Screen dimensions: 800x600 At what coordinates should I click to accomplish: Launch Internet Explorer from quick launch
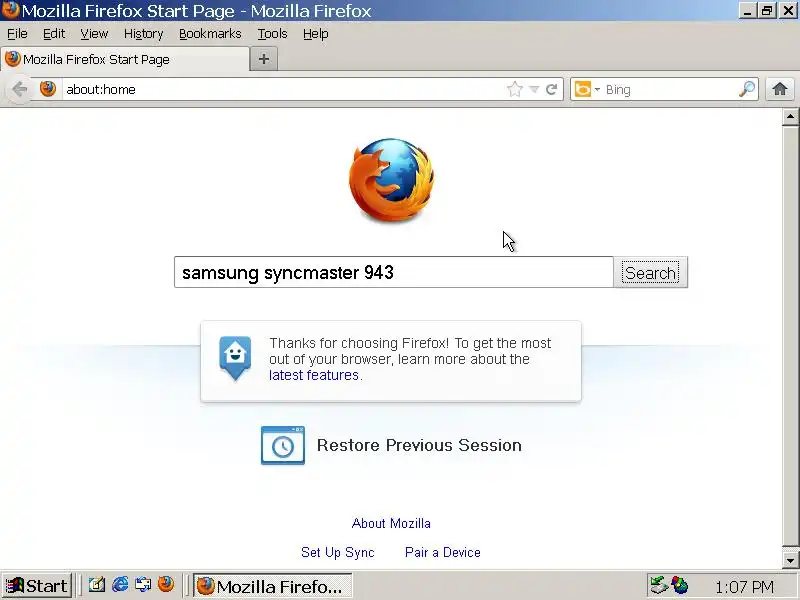click(x=120, y=585)
